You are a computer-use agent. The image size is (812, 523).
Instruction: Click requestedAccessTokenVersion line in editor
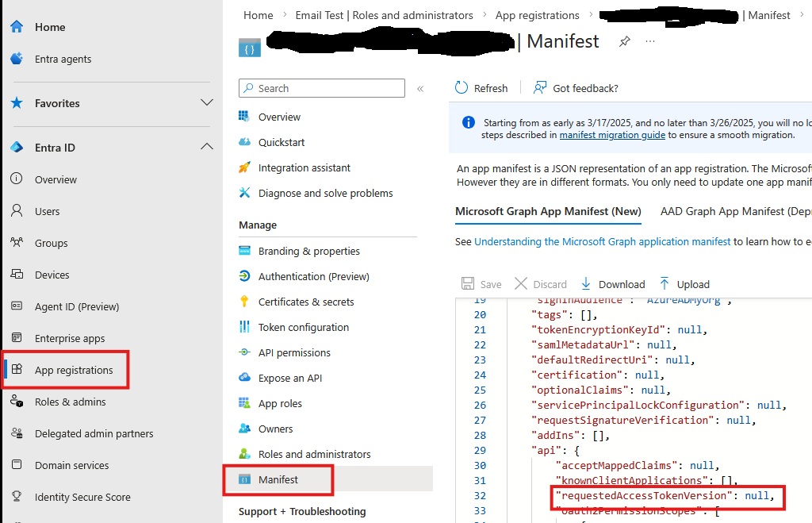[x=665, y=496]
